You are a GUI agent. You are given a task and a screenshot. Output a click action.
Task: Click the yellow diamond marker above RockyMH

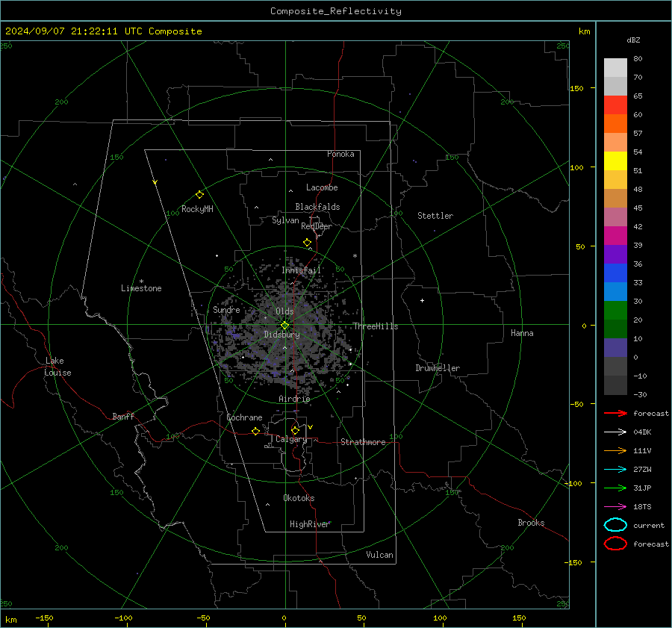pyautogui.click(x=199, y=195)
